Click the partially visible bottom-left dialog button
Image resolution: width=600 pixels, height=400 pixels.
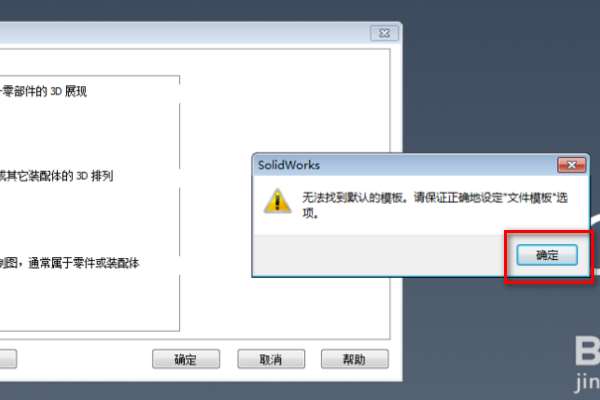click(8, 359)
